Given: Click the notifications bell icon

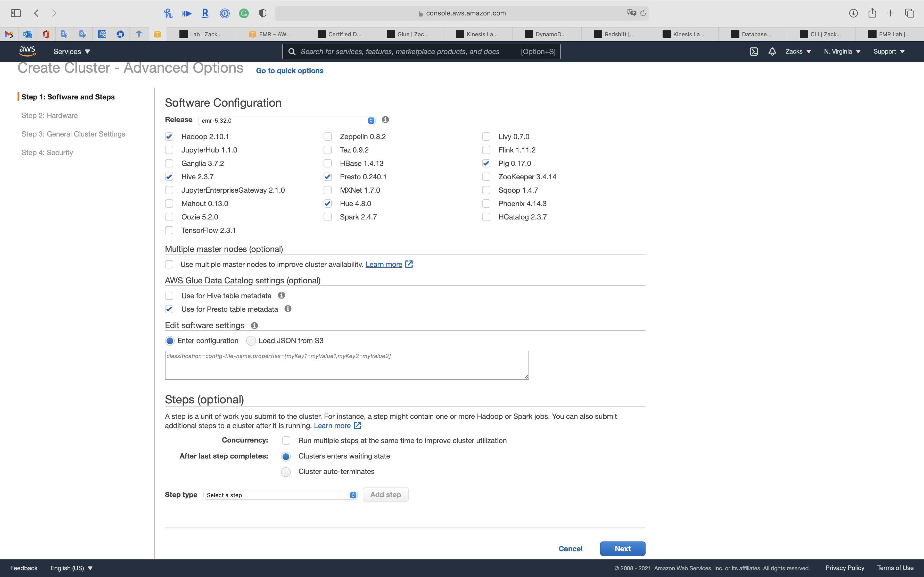Looking at the screenshot, I should [x=772, y=52].
